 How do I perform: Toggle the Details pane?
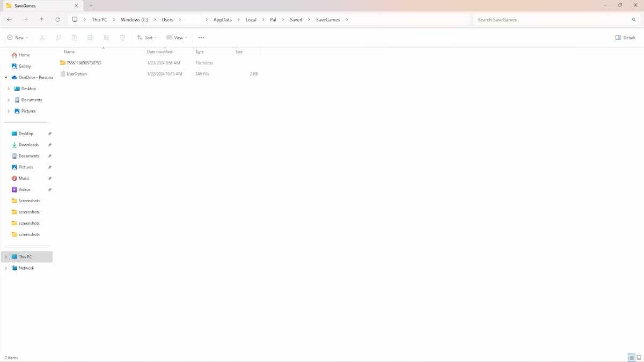click(x=625, y=38)
